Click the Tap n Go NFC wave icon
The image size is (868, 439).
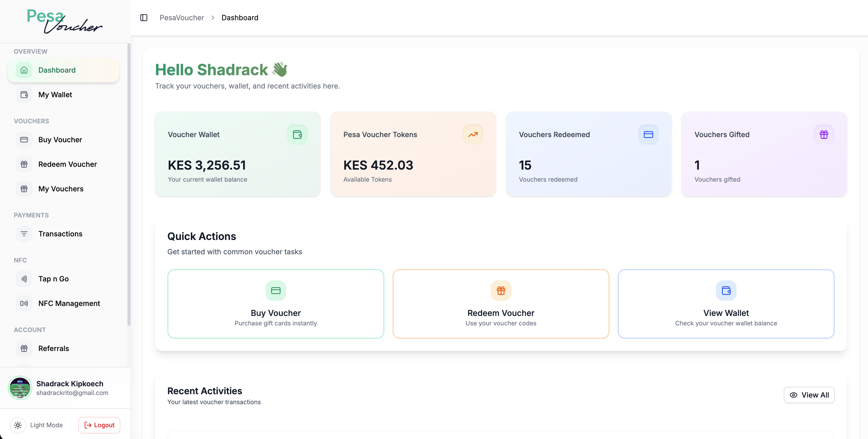(x=24, y=279)
